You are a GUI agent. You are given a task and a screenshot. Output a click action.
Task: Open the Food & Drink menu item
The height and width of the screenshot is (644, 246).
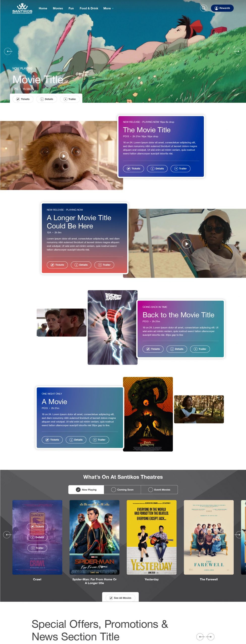(x=89, y=8)
